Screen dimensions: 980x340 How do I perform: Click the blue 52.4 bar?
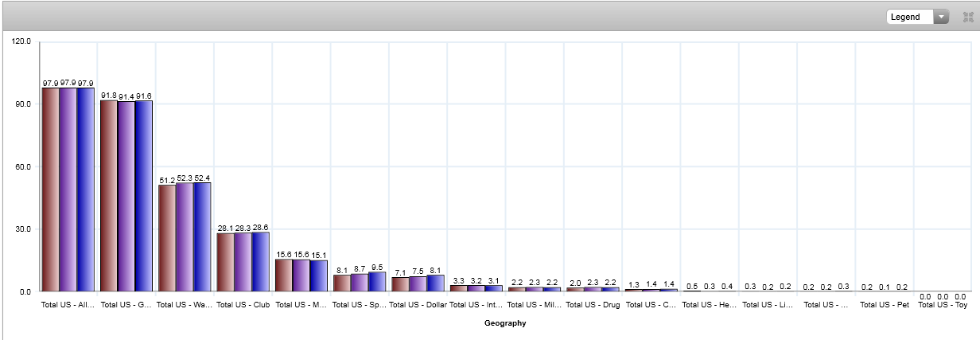(202, 236)
